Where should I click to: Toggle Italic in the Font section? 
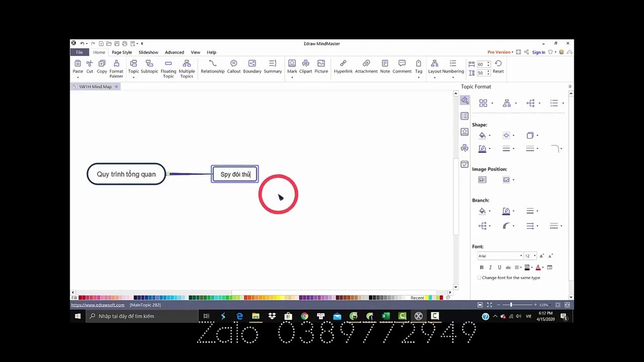(x=490, y=267)
